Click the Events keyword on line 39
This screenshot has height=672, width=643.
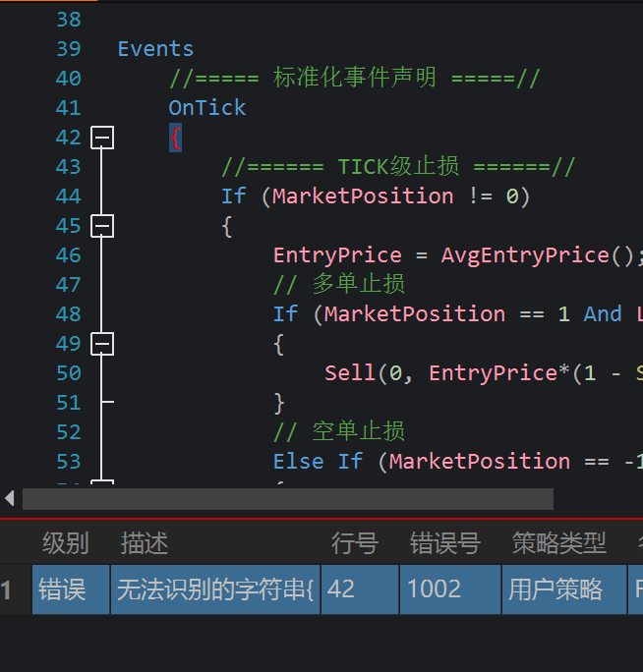coord(155,49)
